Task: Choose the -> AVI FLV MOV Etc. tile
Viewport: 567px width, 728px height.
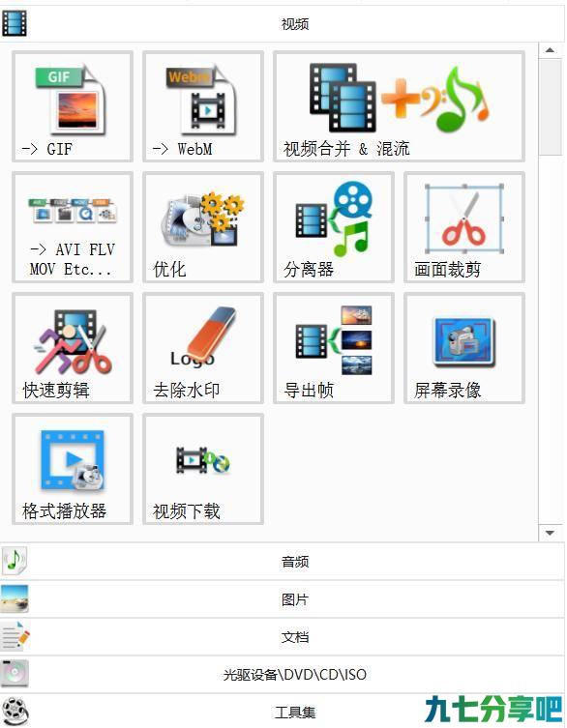Action: pos(73,227)
